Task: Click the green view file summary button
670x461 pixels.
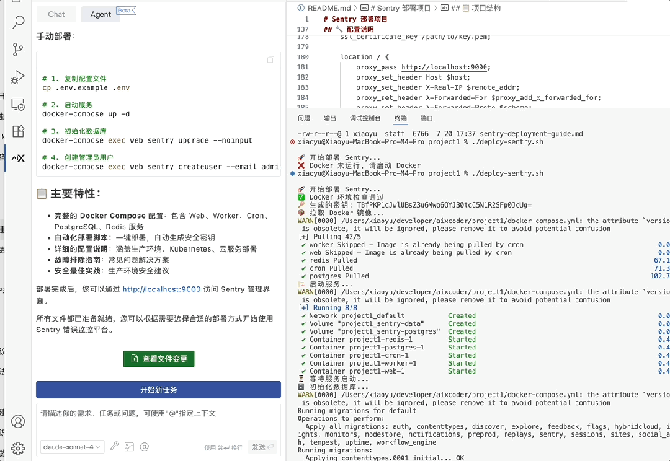Action: pos(159,358)
